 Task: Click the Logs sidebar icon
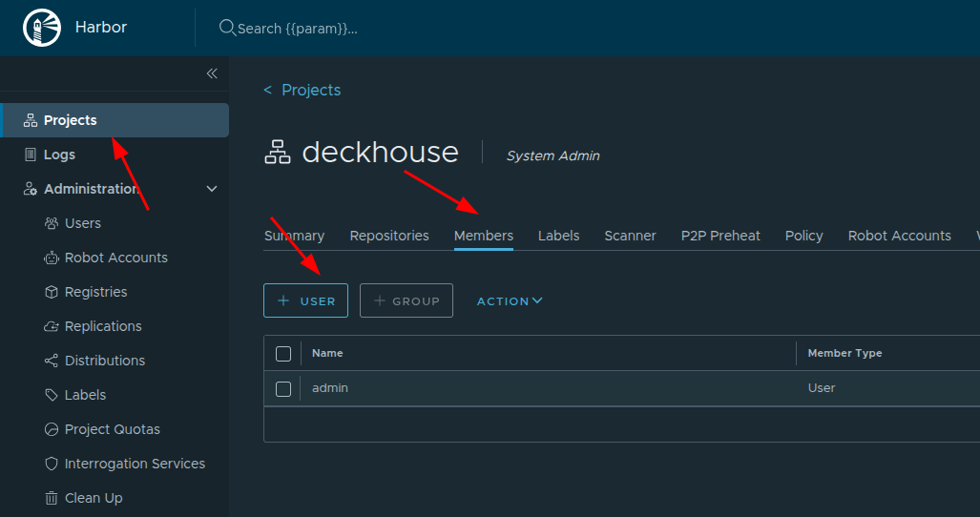[30, 155]
